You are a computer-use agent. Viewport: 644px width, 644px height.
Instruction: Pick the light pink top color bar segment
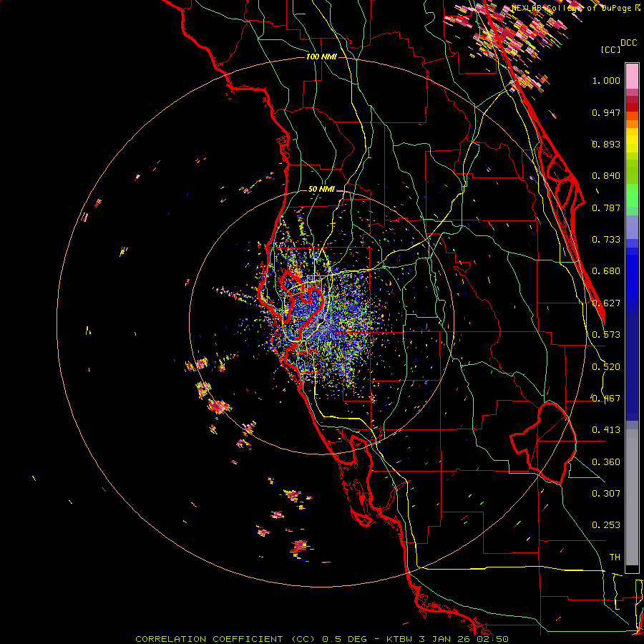(x=632, y=77)
